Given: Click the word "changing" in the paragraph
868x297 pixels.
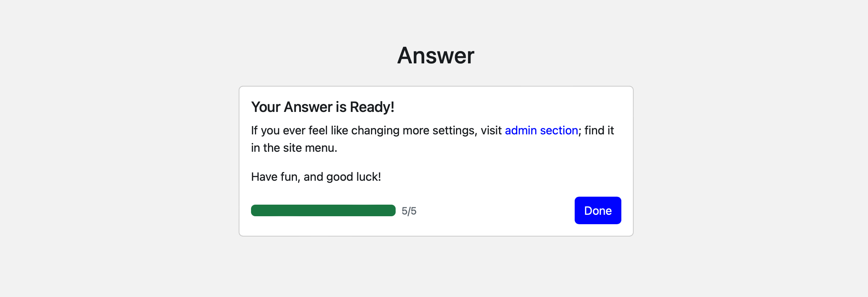Looking at the screenshot, I should 375,130.
